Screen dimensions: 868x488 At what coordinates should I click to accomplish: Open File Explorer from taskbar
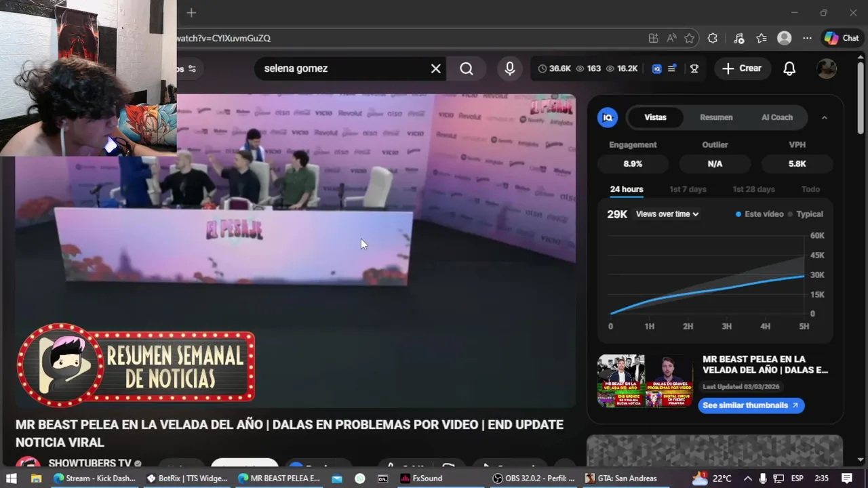(x=36, y=478)
